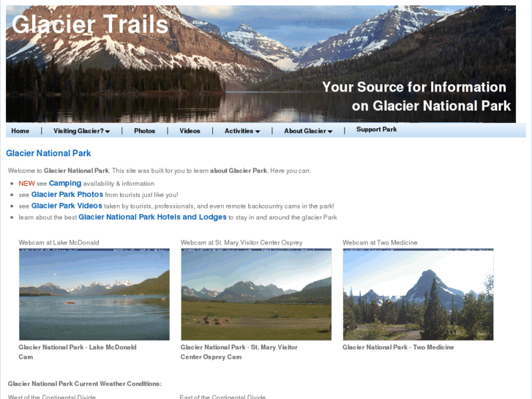
Task: Expand the Visiting Glacier? dropdown arrow
Action: pyautogui.click(x=108, y=132)
